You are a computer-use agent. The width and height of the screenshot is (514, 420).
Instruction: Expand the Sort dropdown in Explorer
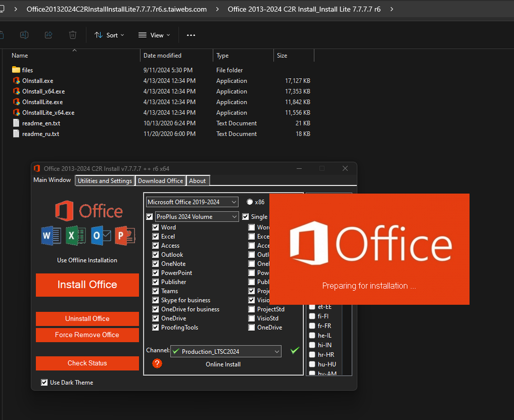pos(109,35)
